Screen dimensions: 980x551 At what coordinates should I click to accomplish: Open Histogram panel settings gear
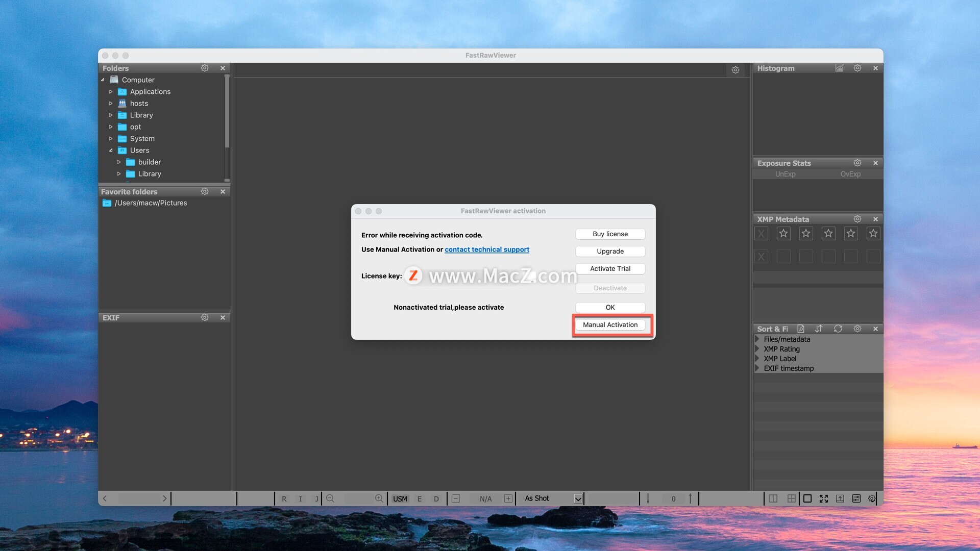tap(857, 68)
